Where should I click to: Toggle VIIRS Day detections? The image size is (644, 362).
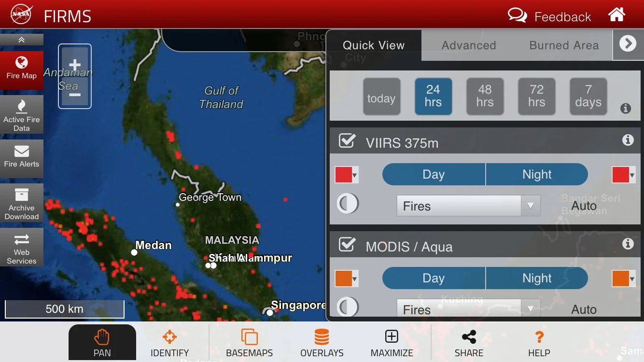(x=434, y=174)
